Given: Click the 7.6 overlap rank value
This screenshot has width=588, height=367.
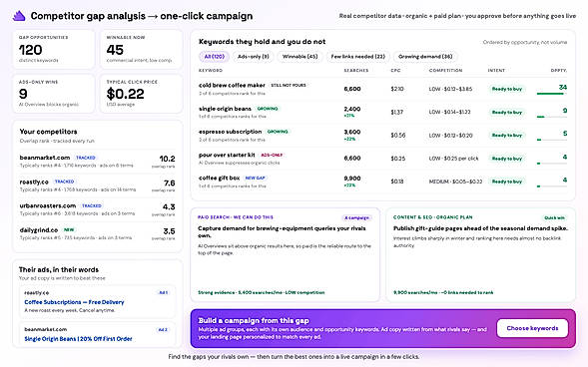Looking at the screenshot, I should pyautogui.click(x=169, y=183).
